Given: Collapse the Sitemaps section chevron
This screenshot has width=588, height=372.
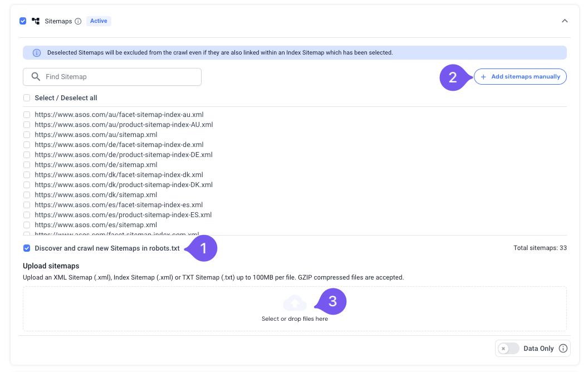Looking at the screenshot, I should 565,21.
